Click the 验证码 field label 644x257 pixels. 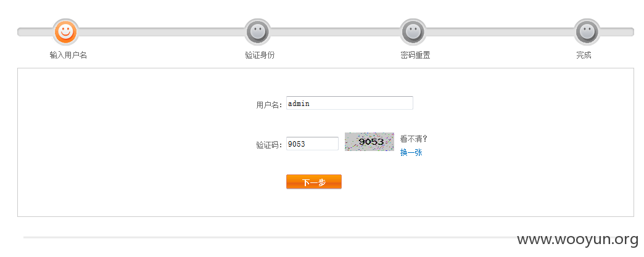point(270,145)
